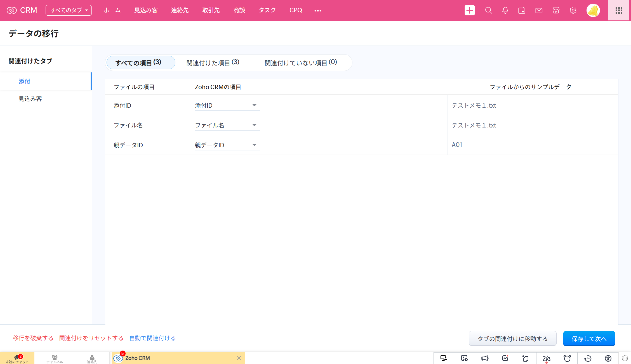631x364 pixels.
Task: Open the search magnifier icon
Action: tap(488, 10)
